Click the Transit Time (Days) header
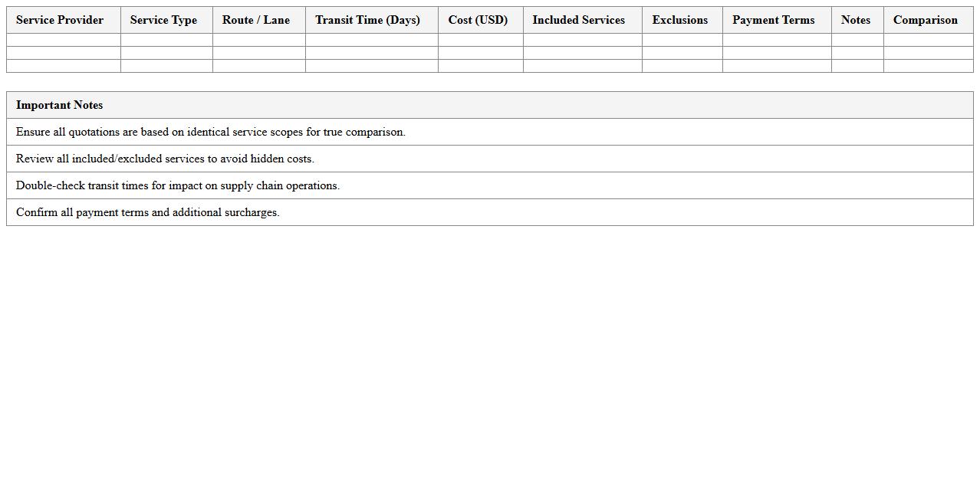Screen dimensions: 980x498 pos(368,20)
